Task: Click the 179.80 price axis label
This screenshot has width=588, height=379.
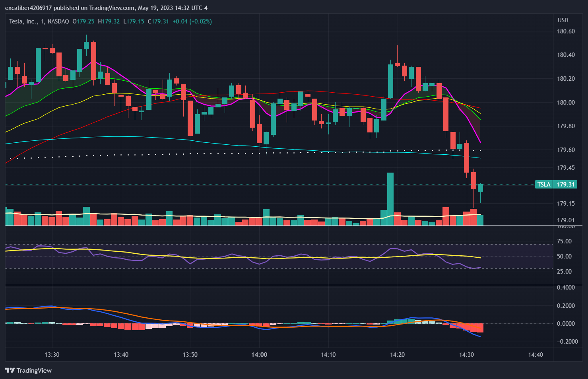Action: click(x=566, y=126)
